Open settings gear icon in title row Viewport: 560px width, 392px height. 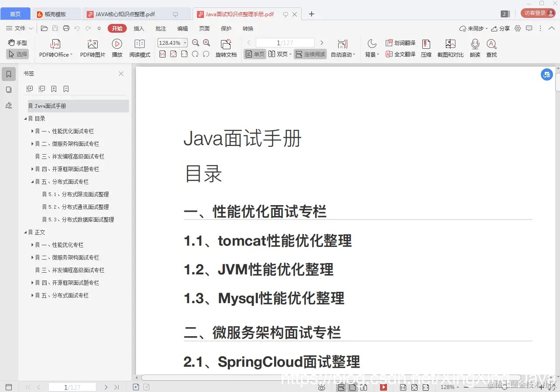(518, 28)
